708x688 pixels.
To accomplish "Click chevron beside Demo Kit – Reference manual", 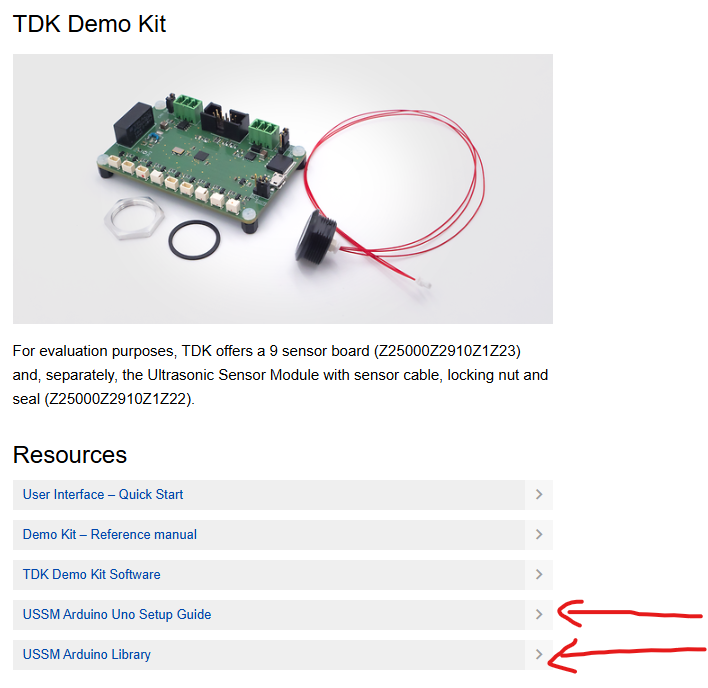I will coord(539,535).
